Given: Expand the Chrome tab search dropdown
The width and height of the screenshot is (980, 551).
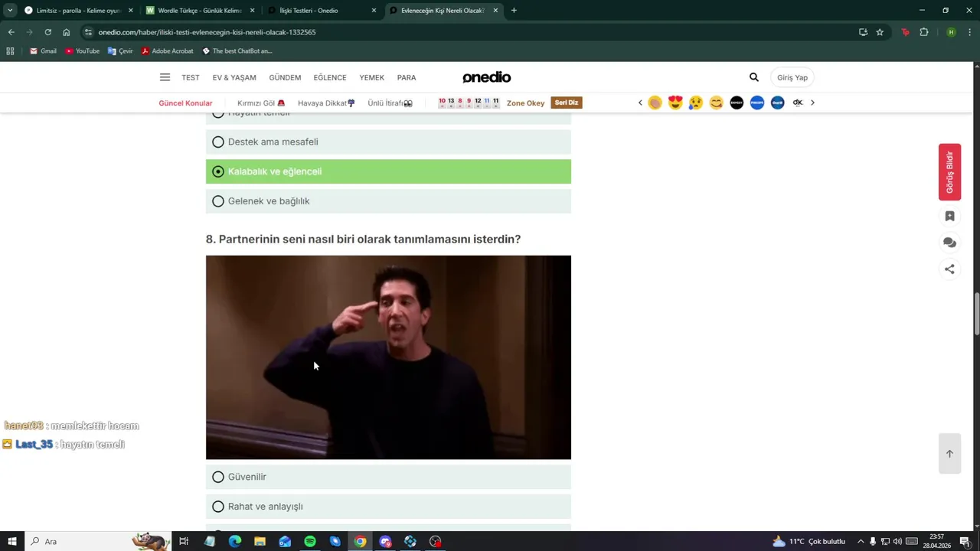Looking at the screenshot, I should 10,10.
